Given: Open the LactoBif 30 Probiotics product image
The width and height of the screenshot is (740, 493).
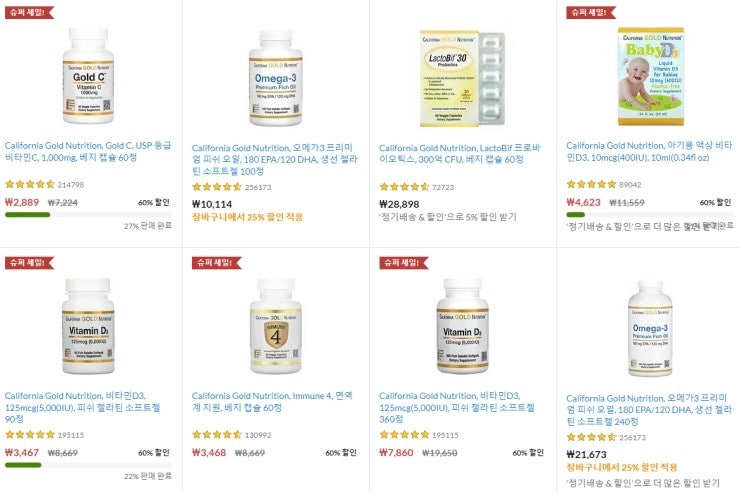Looking at the screenshot, I should click(x=462, y=78).
